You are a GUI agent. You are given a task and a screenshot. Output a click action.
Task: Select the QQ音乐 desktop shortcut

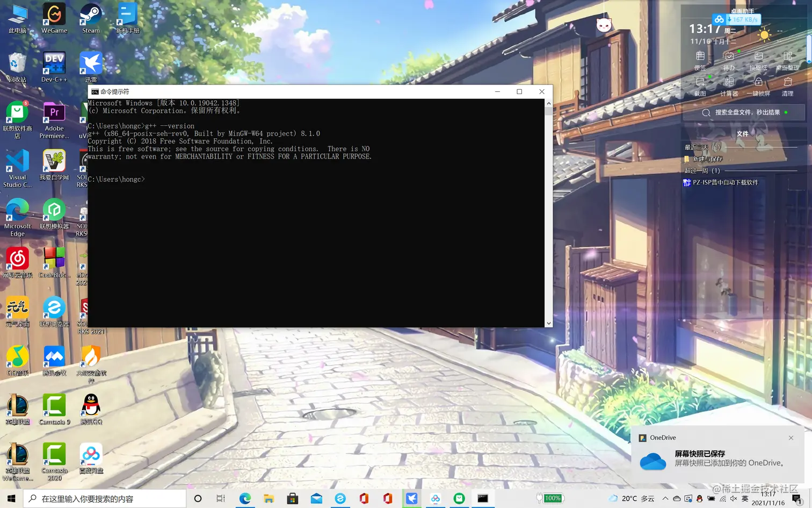(18, 361)
